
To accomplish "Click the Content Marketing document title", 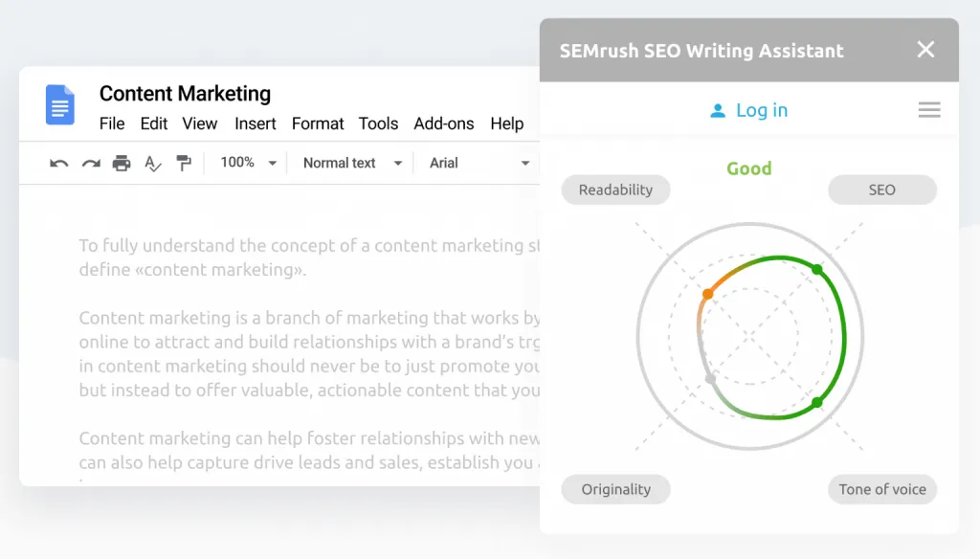I will (185, 93).
